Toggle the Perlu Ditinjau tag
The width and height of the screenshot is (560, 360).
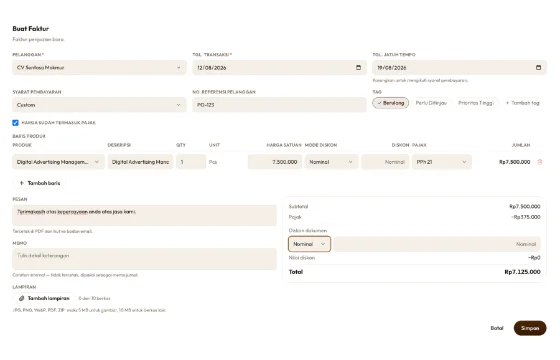point(431,103)
